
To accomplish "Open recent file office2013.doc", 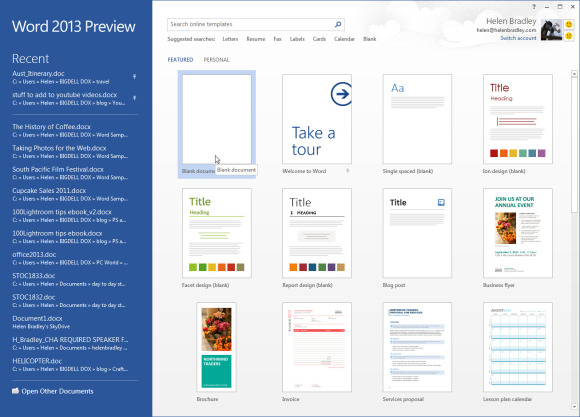I will click(70, 258).
